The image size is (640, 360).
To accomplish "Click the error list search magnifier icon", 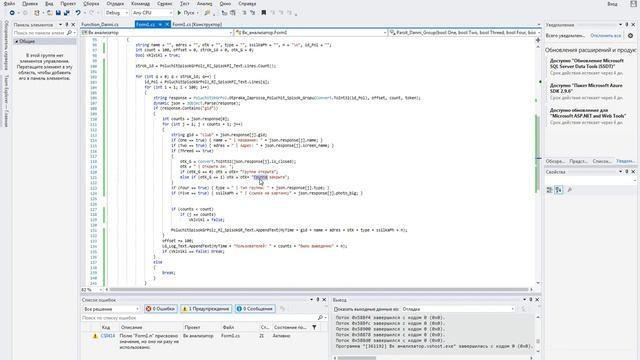I will pos(320,318).
